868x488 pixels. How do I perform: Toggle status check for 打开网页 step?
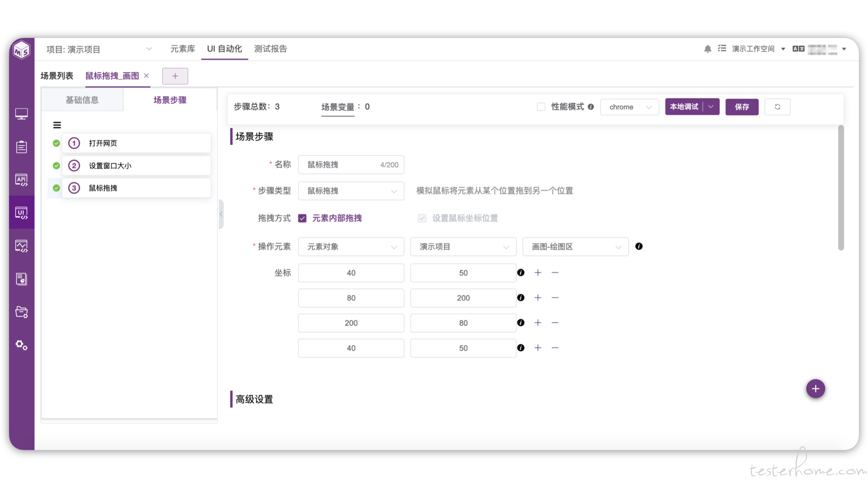tap(56, 143)
